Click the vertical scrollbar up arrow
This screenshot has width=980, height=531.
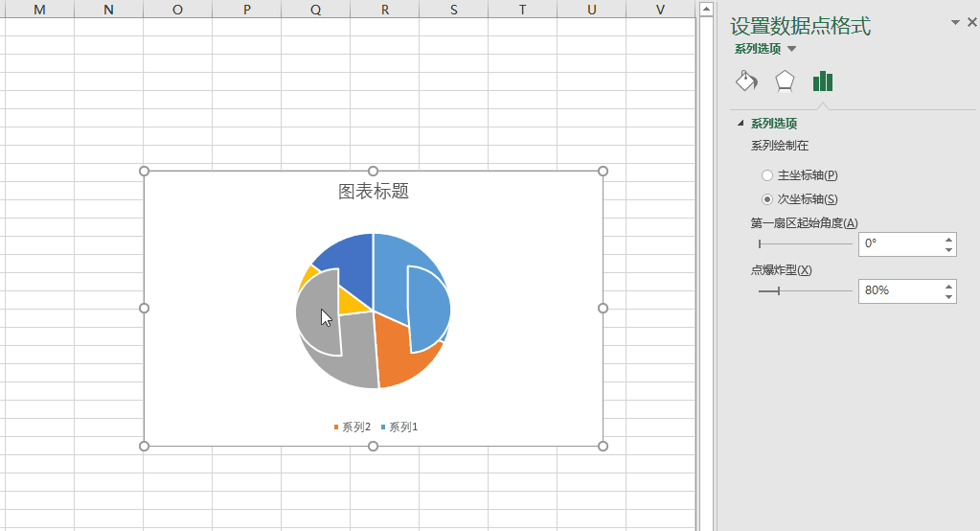(706, 9)
